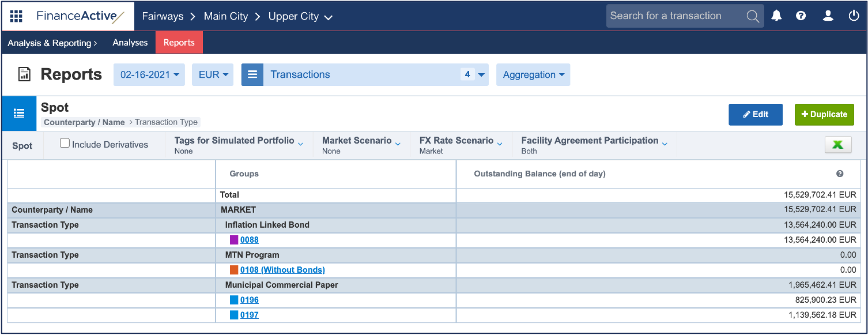Click the Duplicate button
The height and width of the screenshot is (335, 868).
[824, 114]
